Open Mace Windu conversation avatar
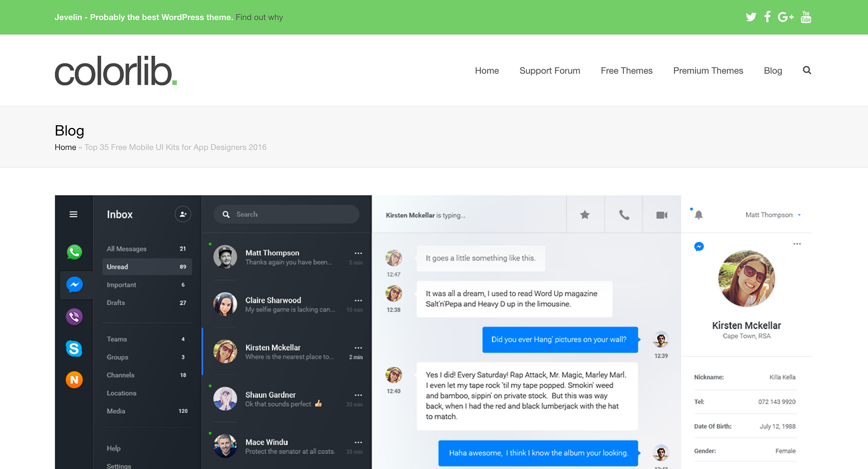 pos(225,446)
